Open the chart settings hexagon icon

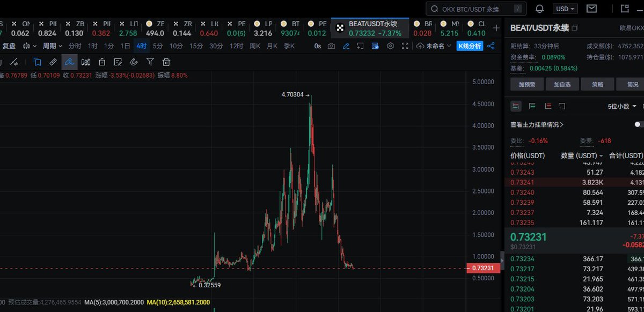391,46
